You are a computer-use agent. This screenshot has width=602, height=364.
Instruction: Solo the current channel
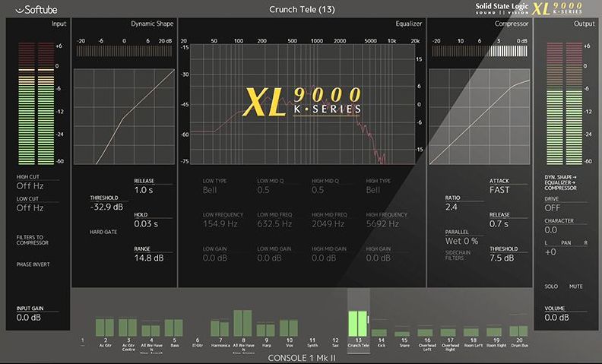[x=551, y=286]
